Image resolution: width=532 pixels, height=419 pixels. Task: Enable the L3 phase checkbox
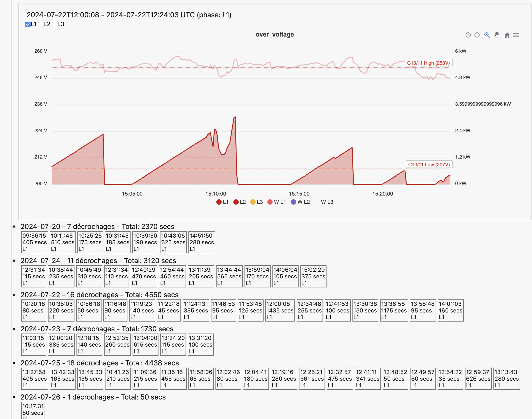click(x=55, y=24)
